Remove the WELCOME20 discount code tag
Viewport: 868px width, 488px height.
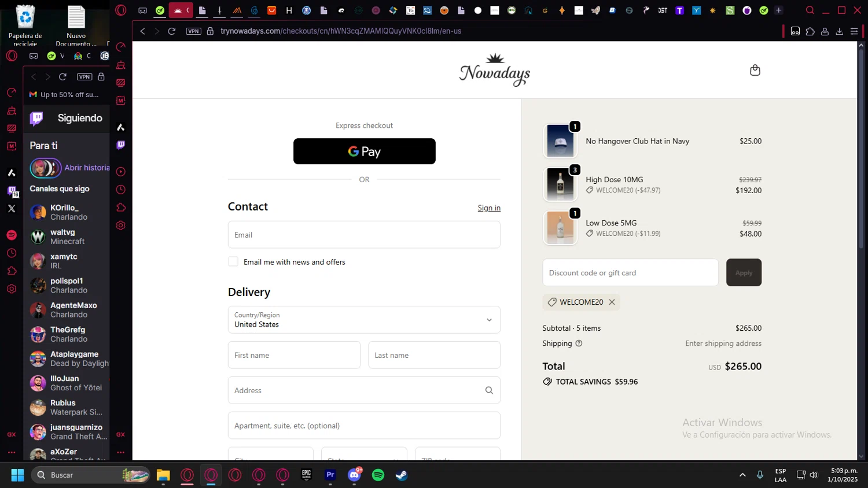tap(612, 302)
